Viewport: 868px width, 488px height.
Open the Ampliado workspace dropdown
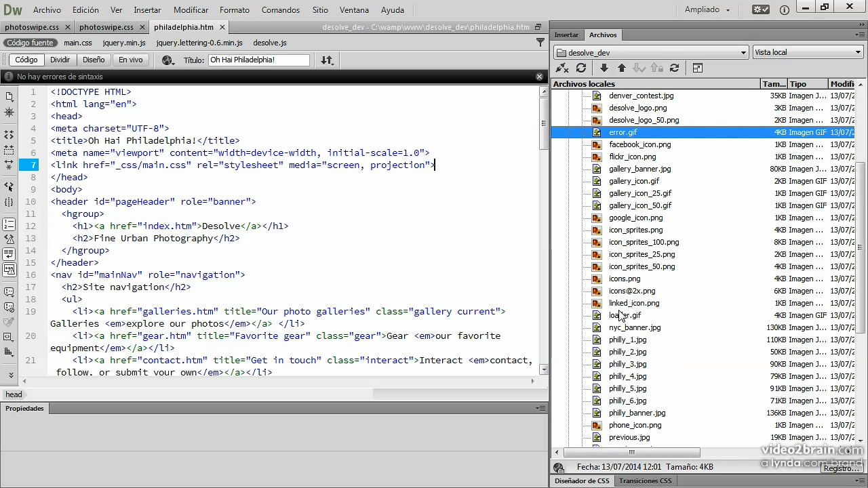coord(707,10)
